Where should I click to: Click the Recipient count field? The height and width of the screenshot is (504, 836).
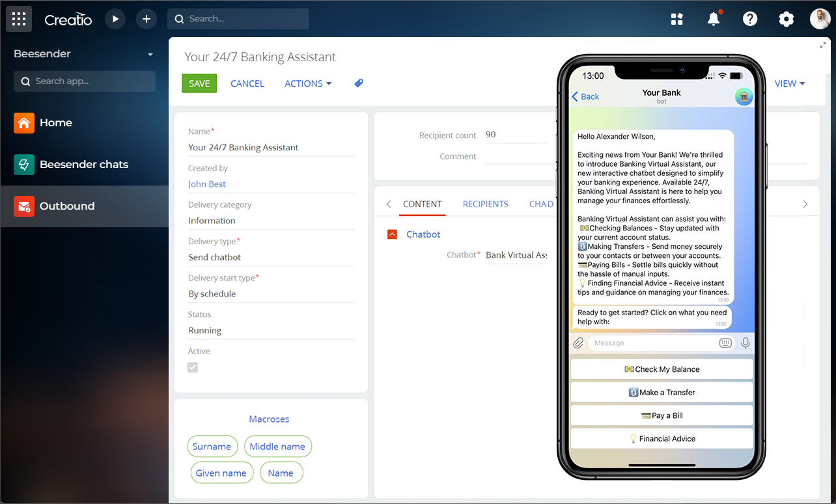[518, 135]
